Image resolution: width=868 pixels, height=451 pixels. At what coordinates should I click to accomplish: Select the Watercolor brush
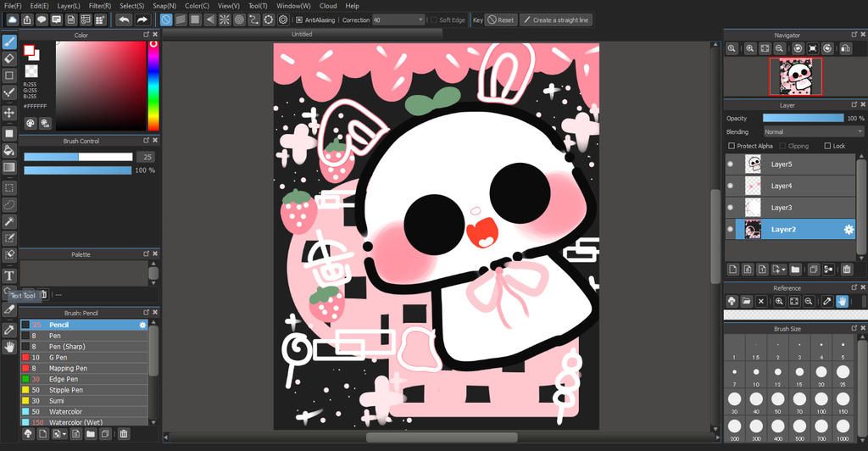point(85,412)
